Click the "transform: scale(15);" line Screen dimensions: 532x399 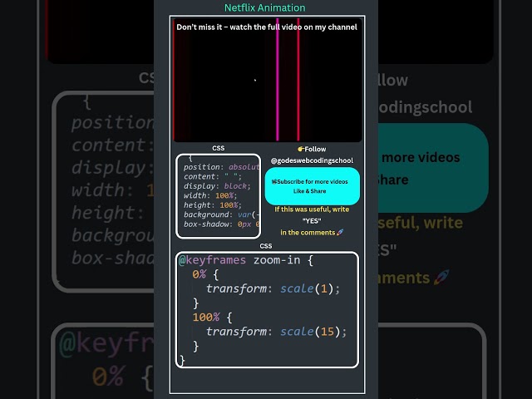pos(277,332)
